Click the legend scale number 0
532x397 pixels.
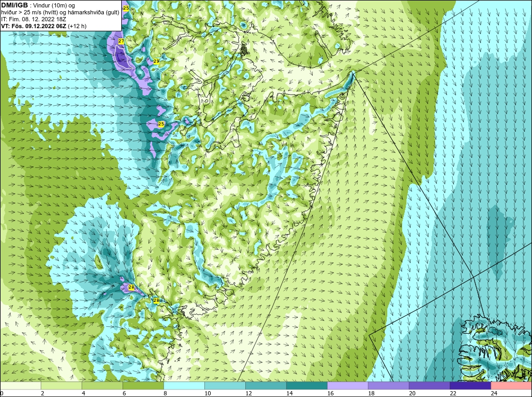(2, 393)
